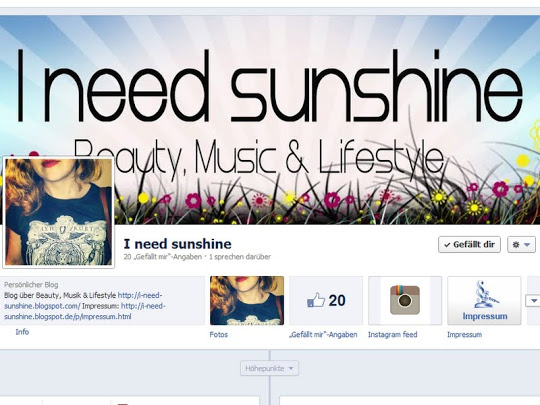The image size is (540, 405).
Task: Open the Info section link
Action: point(22,332)
